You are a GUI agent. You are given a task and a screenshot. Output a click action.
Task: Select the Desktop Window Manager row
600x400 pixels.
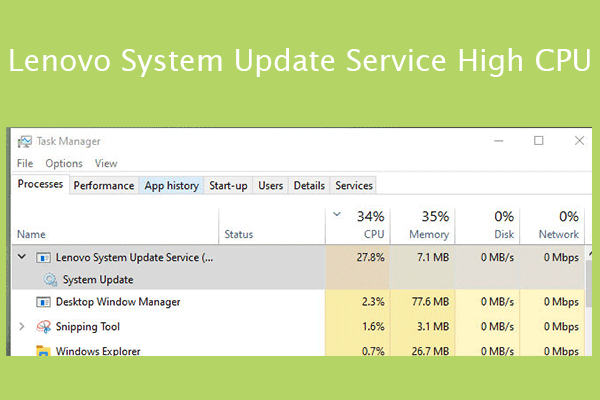tap(298, 302)
